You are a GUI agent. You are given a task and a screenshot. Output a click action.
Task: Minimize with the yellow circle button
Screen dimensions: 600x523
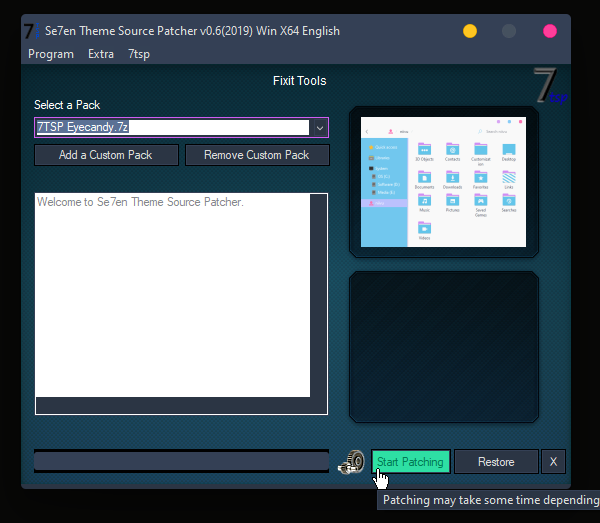click(x=470, y=31)
